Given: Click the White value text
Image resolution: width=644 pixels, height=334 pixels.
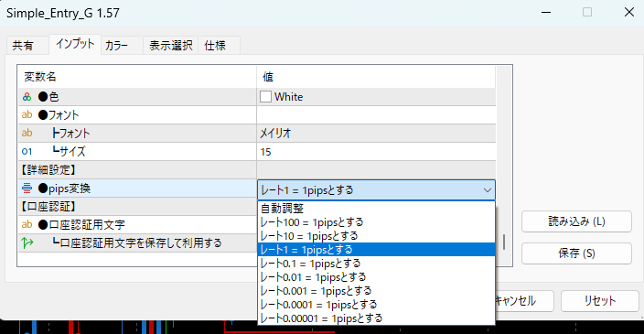Looking at the screenshot, I should (289, 97).
